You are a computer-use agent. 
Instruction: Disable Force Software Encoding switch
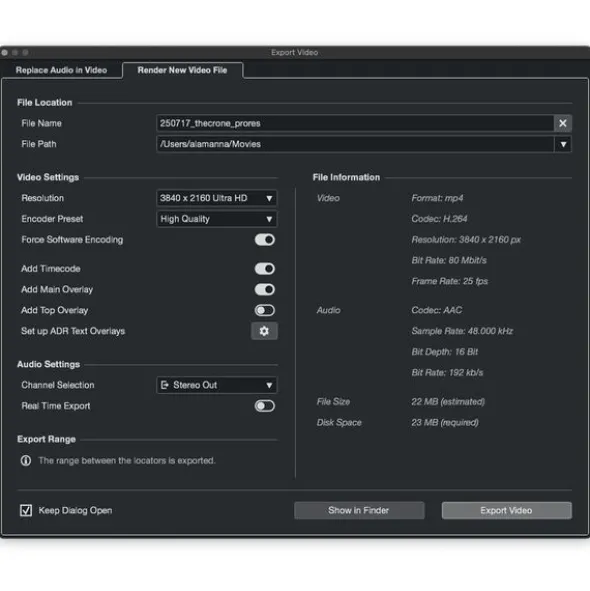click(x=265, y=240)
